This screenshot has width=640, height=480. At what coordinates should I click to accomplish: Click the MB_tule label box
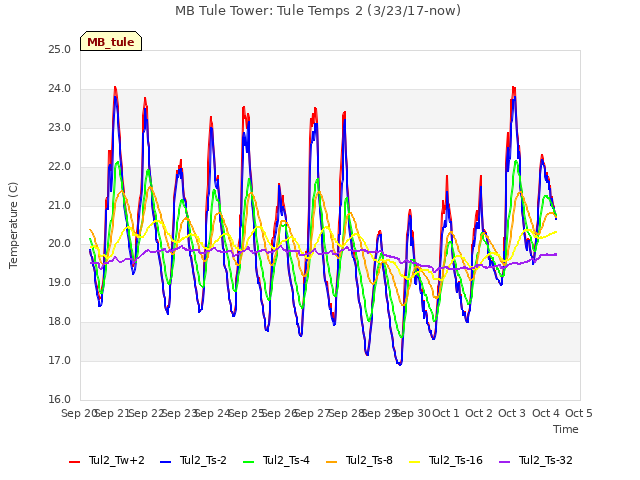pyautogui.click(x=111, y=42)
